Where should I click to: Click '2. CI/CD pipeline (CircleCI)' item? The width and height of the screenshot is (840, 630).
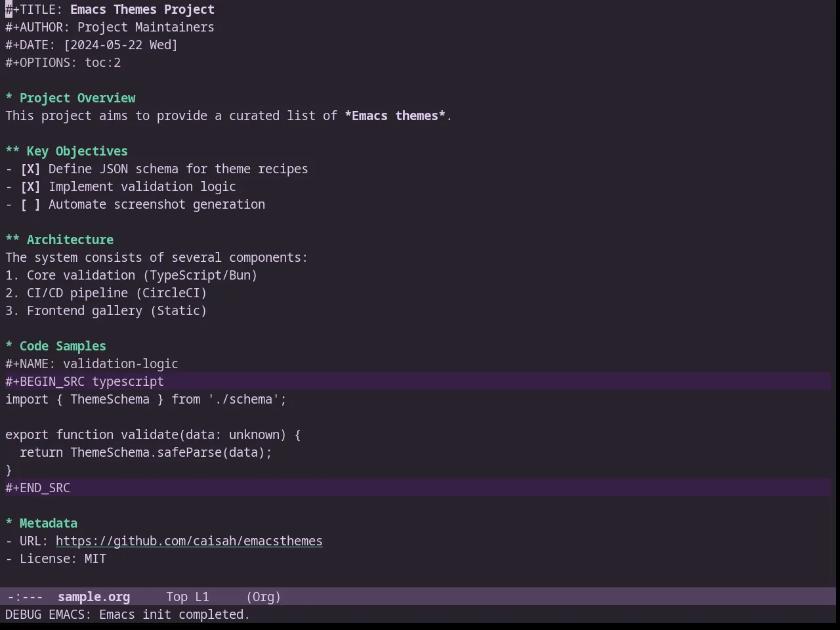point(106,293)
